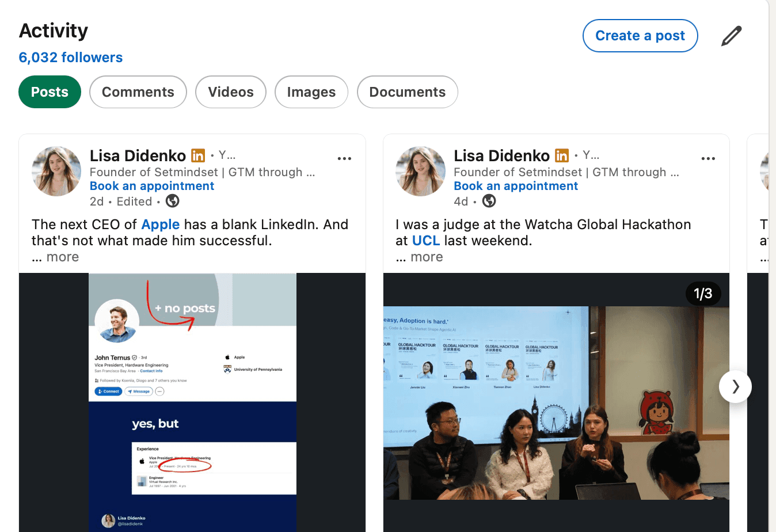Click globe visibility icon on 2d Edited post
Viewport: 776px width, 532px height.
pos(173,201)
